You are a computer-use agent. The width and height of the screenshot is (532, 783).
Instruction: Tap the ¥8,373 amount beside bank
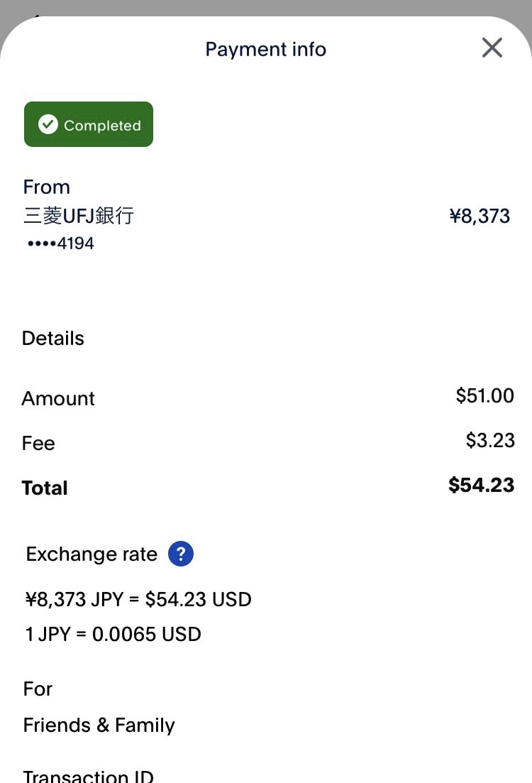coord(480,216)
